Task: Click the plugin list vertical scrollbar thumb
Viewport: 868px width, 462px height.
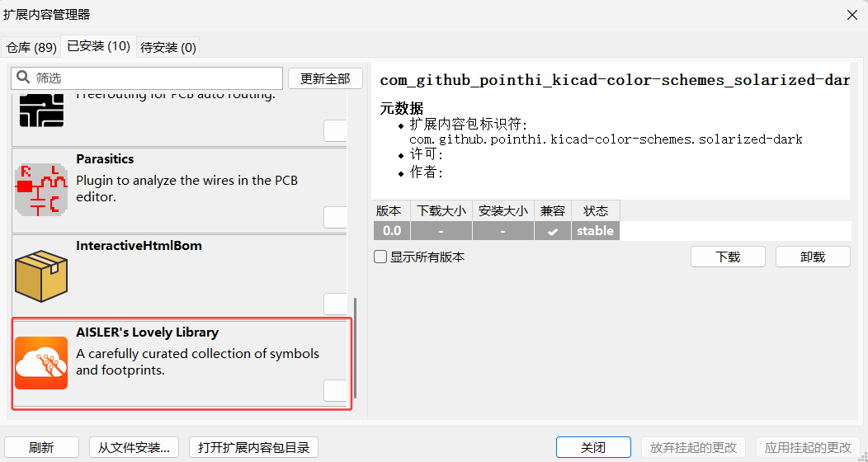Action: tap(356, 346)
